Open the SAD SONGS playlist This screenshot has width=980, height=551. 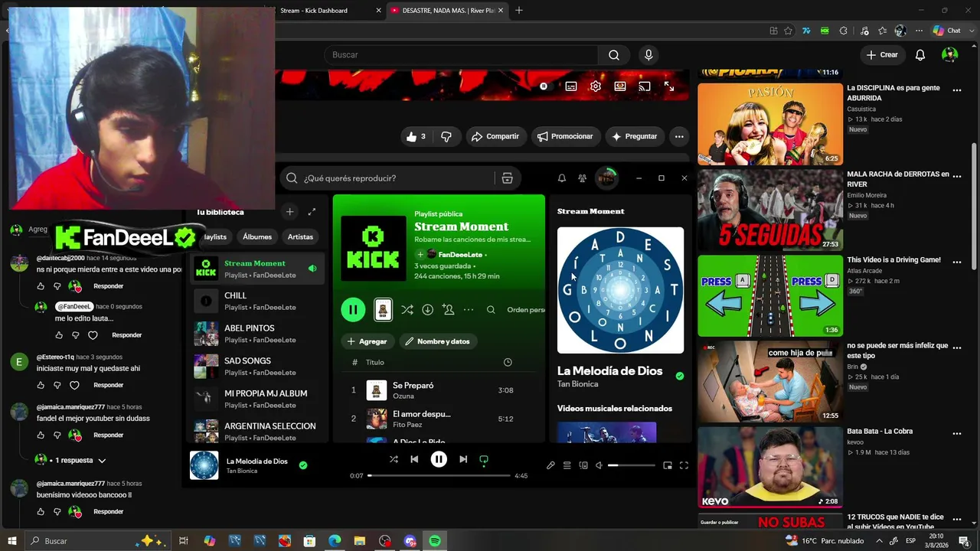257,367
